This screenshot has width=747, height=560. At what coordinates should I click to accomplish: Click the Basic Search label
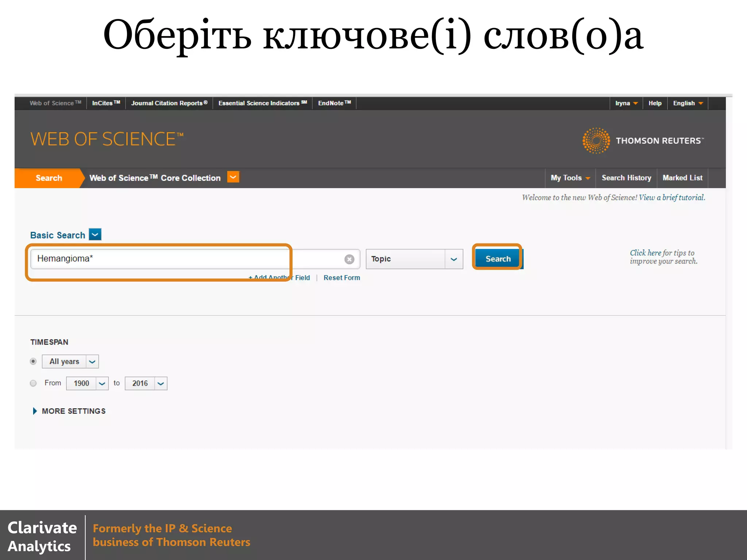click(58, 235)
